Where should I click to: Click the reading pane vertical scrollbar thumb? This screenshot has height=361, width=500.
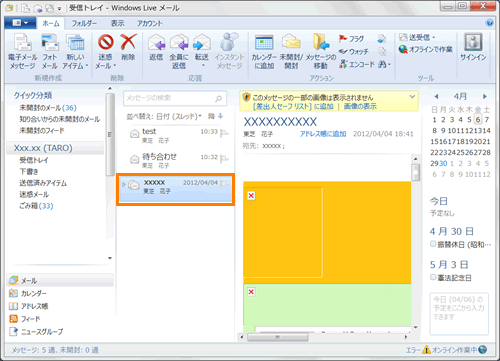[x=416, y=173]
